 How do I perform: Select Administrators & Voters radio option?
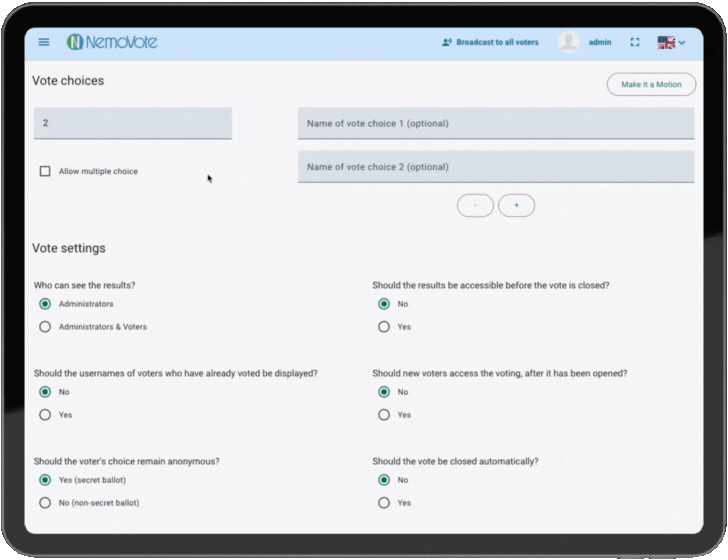(x=45, y=327)
